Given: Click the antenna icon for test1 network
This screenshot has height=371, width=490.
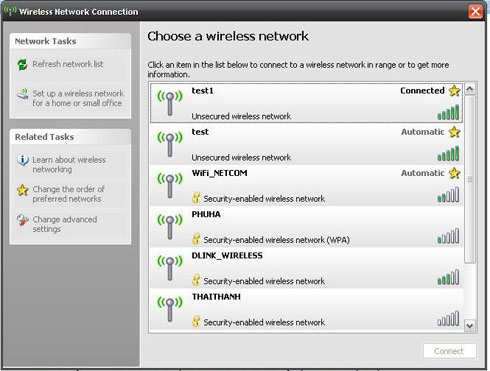Looking at the screenshot, I should pyautogui.click(x=170, y=103).
